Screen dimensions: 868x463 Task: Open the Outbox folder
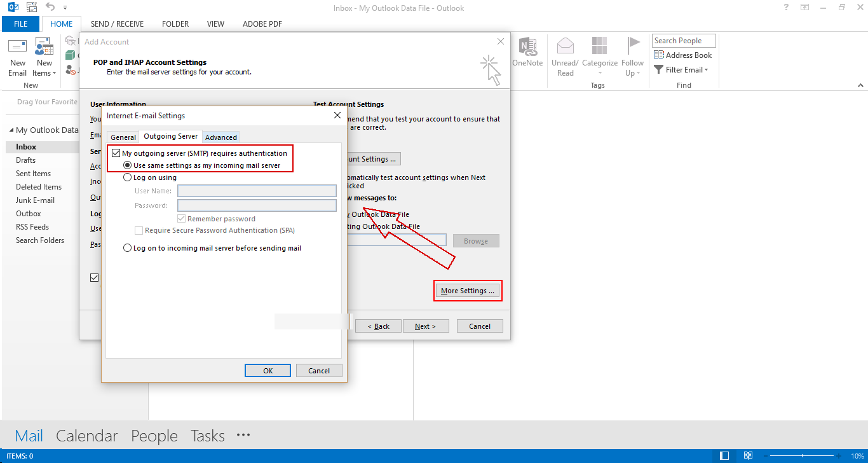click(x=28, y=214)
